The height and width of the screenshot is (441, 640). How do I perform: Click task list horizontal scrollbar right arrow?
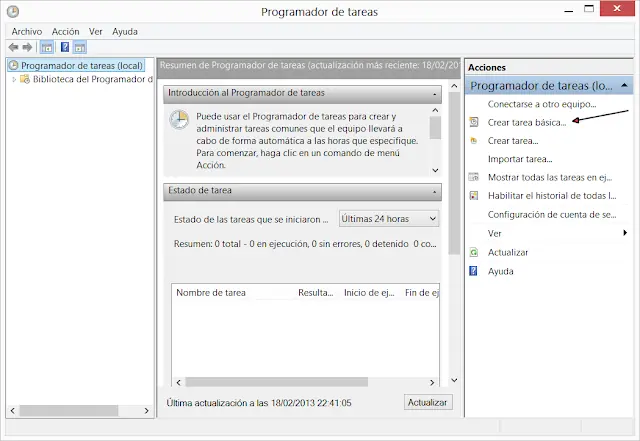[432, 382]
